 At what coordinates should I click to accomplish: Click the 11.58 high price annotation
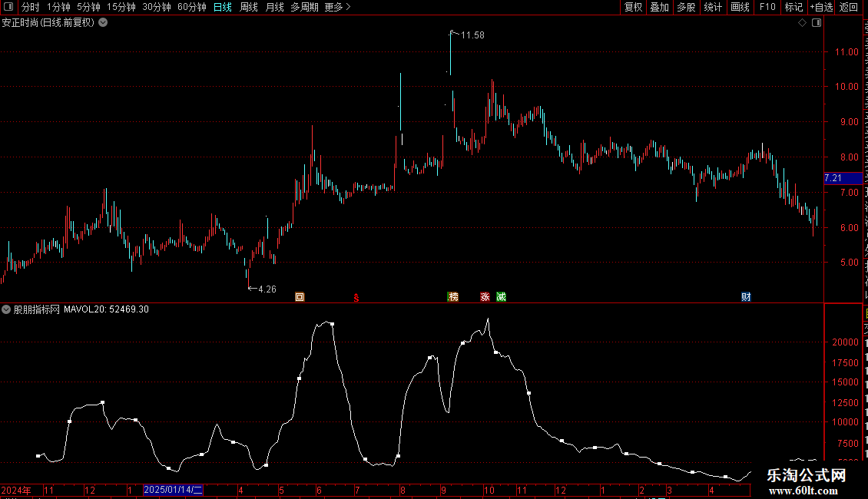472,35
